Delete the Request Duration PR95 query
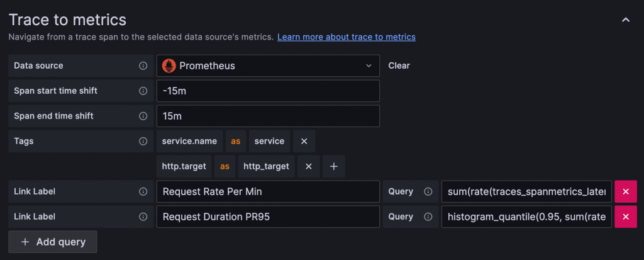This screenshot has width=644, height=260. pyautogui.click(x=625, y=217)
